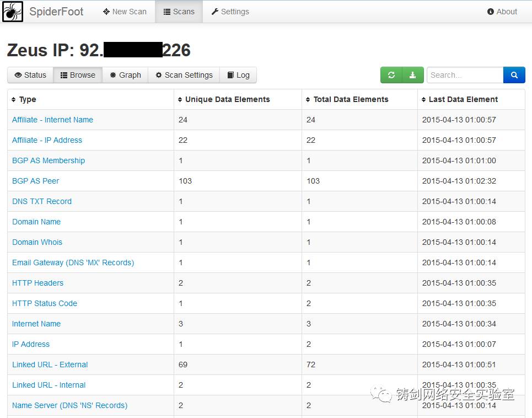Viewport: 532px width, 418px height.
Task: Sort by Unique Data Elements column
Action: click(x=224, y=99)
